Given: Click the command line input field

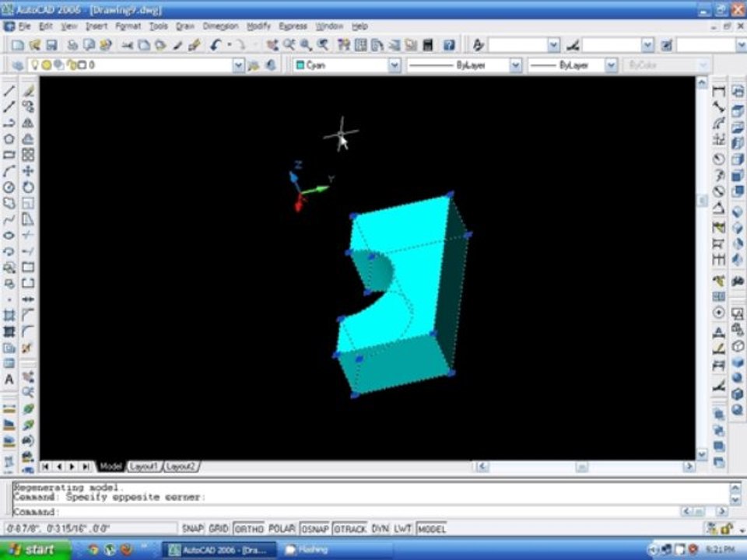Looking at the screenshot, I should pyautogui.click(x=345, y=512).
